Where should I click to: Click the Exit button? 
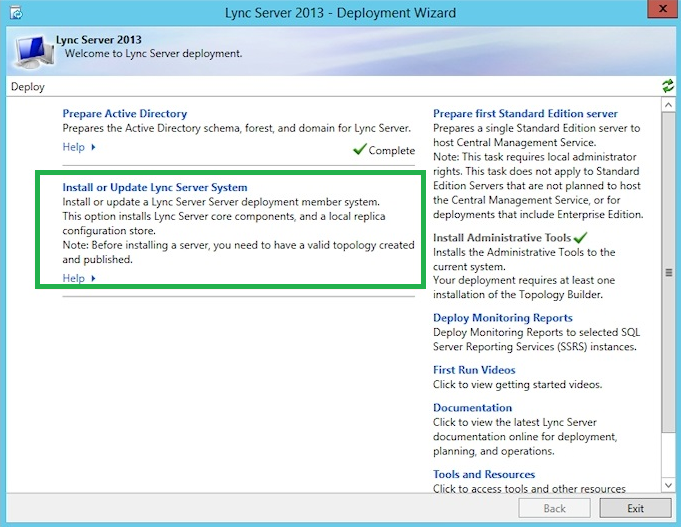tap(635, 508)
